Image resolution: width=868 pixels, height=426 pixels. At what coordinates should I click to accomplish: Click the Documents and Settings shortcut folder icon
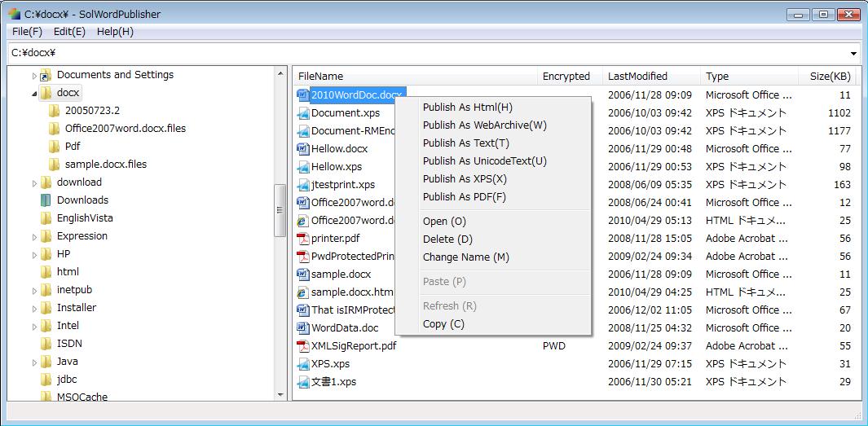point(46,75)
